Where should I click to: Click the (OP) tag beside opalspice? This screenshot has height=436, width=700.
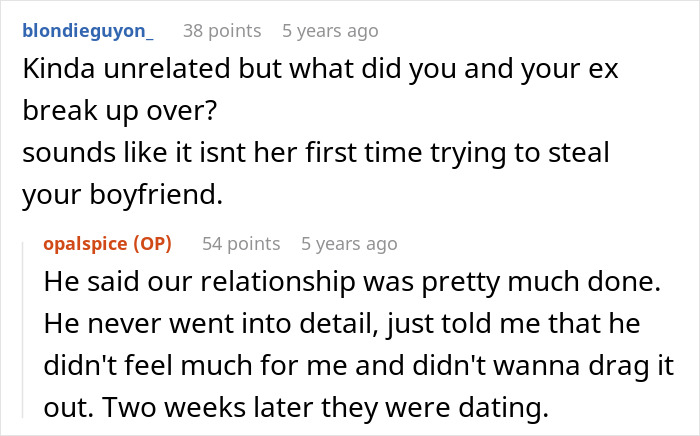click(x=156, y=243)
